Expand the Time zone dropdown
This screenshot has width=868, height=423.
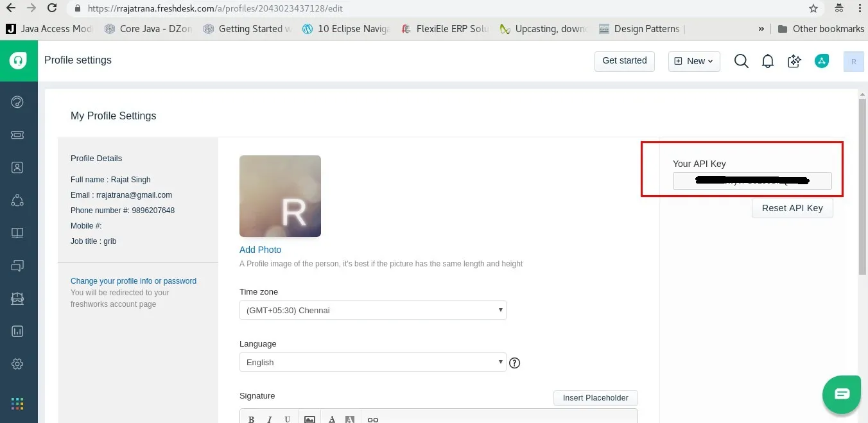tap(373, 310)
